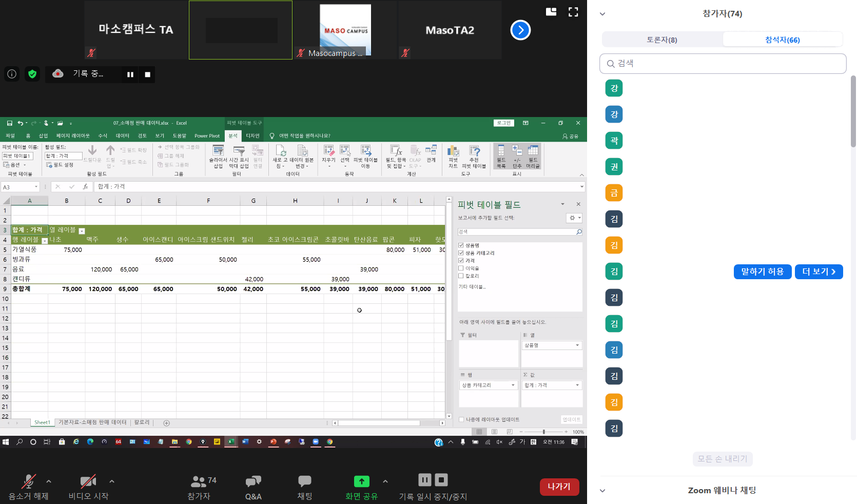Click the green Share Screen icon
Image resolution: width=857 pixels, height=504 pixels.
[x=361, y=481]
